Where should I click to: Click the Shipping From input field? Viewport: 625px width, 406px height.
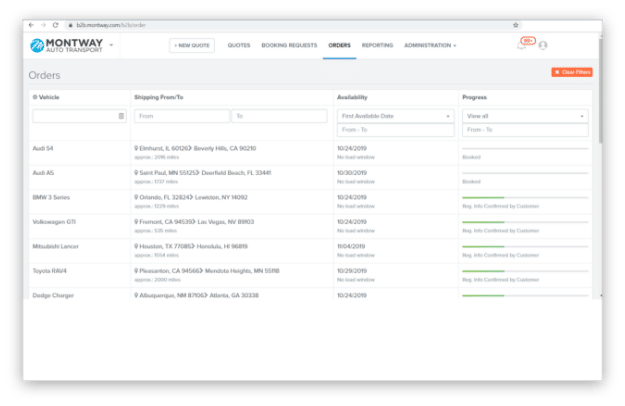181,116
